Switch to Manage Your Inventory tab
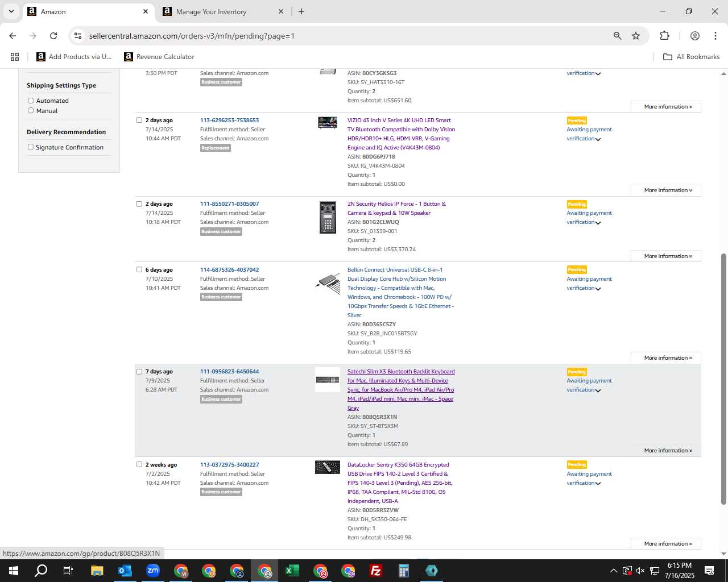 224,11
